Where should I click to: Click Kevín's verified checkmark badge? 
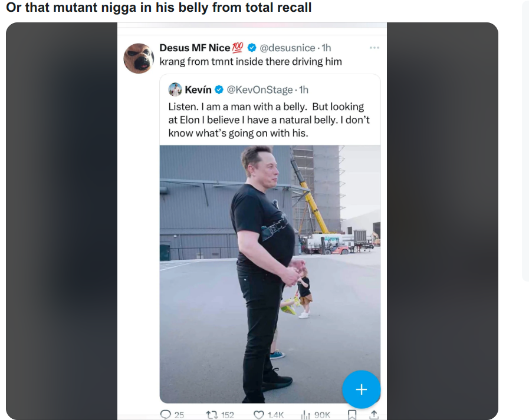coord(219,90)
